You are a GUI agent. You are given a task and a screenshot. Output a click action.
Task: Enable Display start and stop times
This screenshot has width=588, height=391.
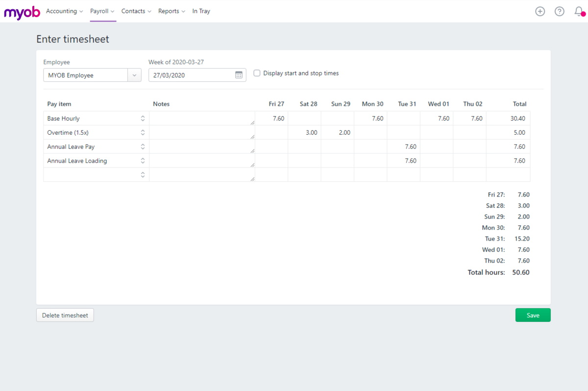click(x=257, y=73)
